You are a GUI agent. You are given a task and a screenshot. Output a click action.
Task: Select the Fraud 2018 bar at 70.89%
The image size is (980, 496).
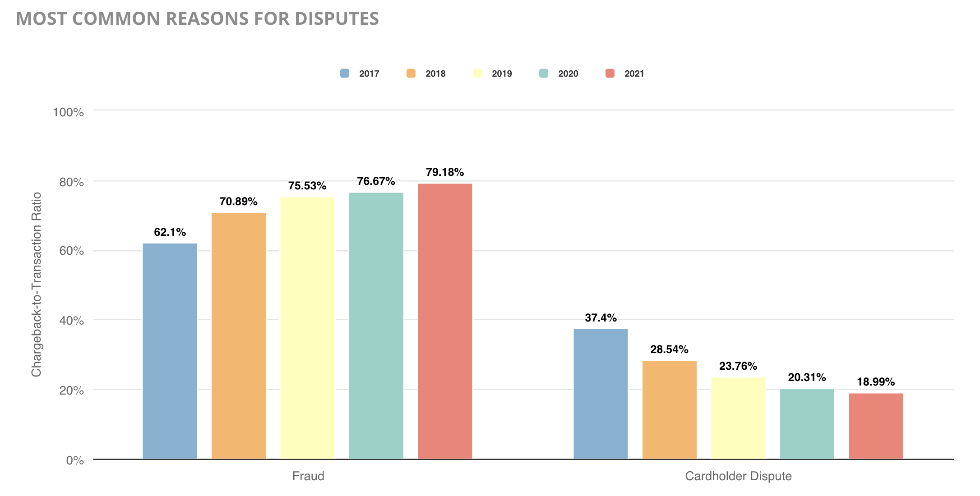238,336
